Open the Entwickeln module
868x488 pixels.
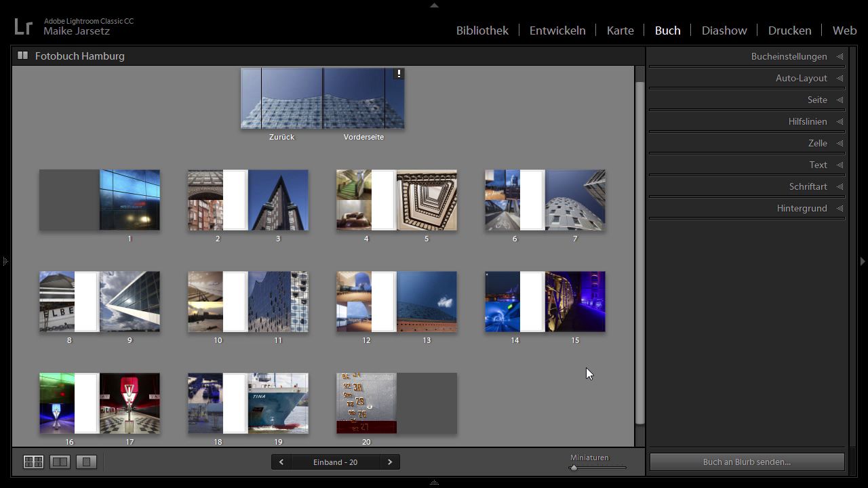click(557, 30)
